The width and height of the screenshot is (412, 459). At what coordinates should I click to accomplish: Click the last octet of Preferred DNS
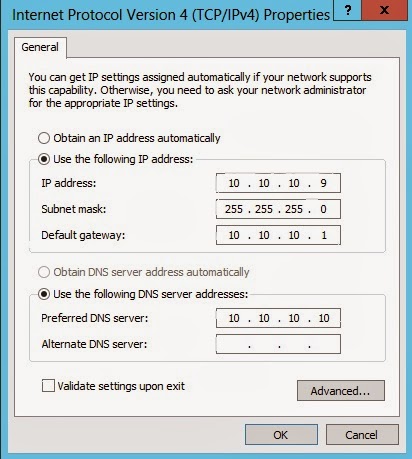point(324,318)
